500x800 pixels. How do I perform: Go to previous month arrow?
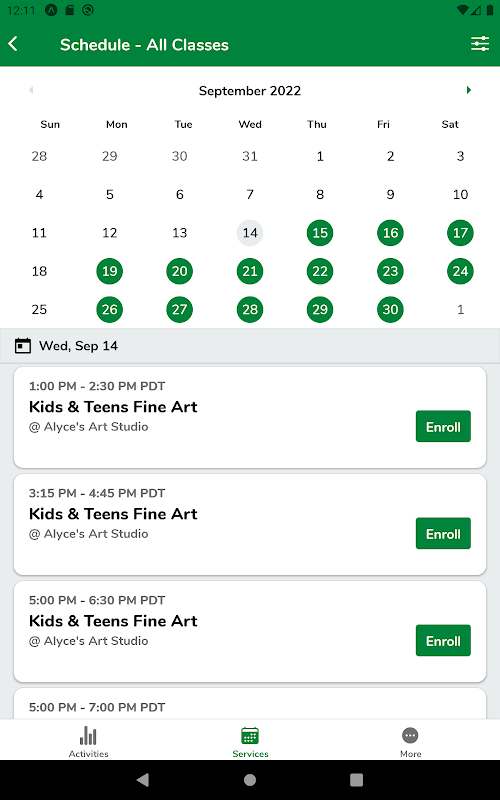[31, 90]
